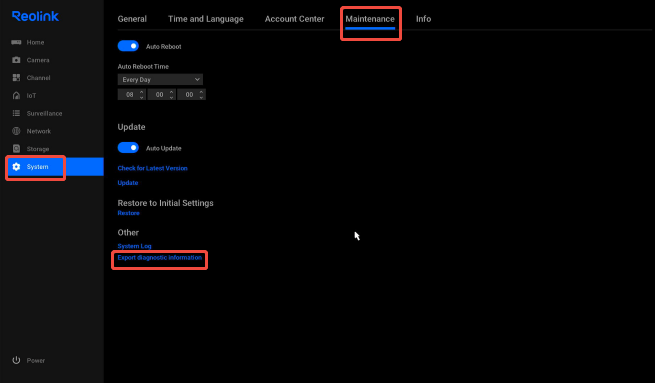655x383 pixels.
Task: Open Every Day reboot frequency dropdown
Action: coord(160,79)
